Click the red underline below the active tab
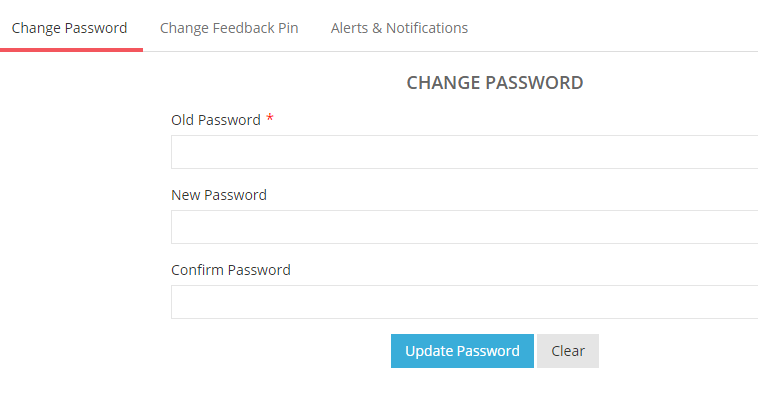The width and height of the screenshot is (758, 393). 72,50
